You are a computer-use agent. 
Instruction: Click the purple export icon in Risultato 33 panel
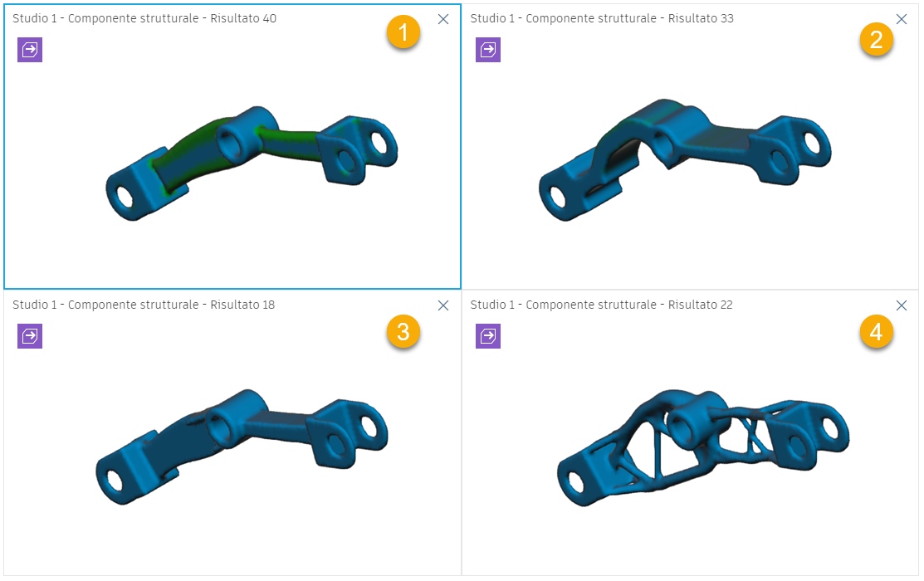(x=488, y=50)
